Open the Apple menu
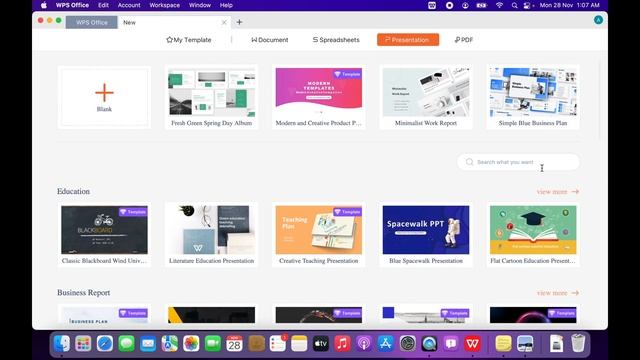Image resolution: width=640 pixels, height=360 pixels. pos(44,5)
